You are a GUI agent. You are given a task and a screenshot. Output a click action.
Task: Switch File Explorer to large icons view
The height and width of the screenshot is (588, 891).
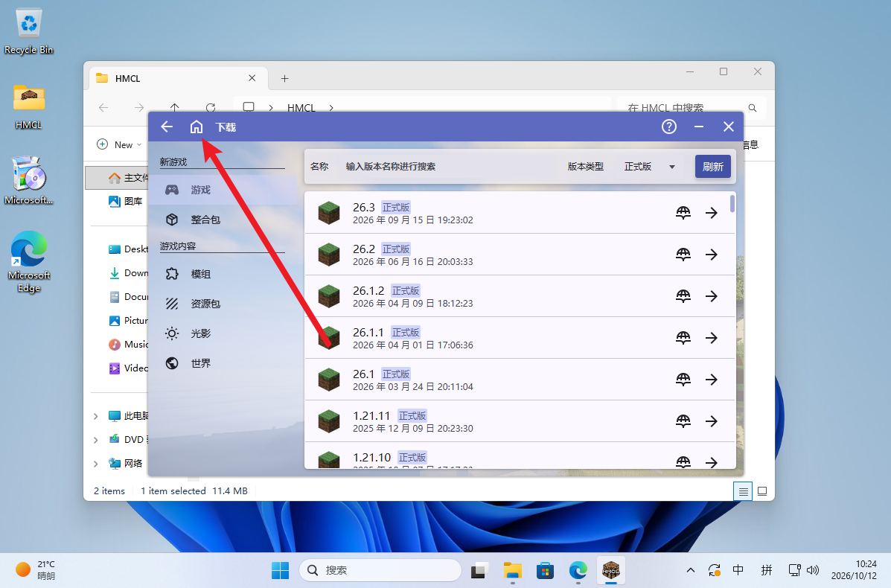click(762, 491)
